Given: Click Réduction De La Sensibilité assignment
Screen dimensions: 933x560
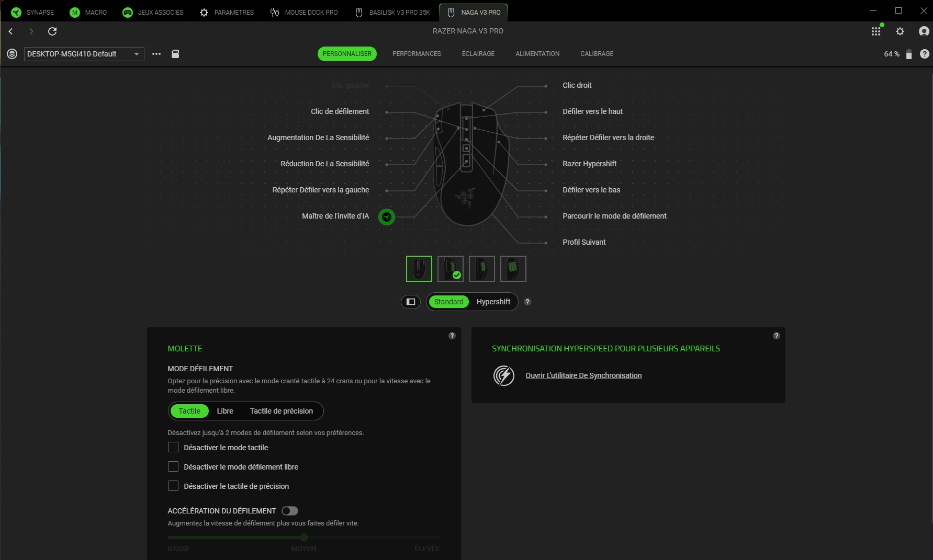Looking at the screenshot, I should [x=325, y=164].
